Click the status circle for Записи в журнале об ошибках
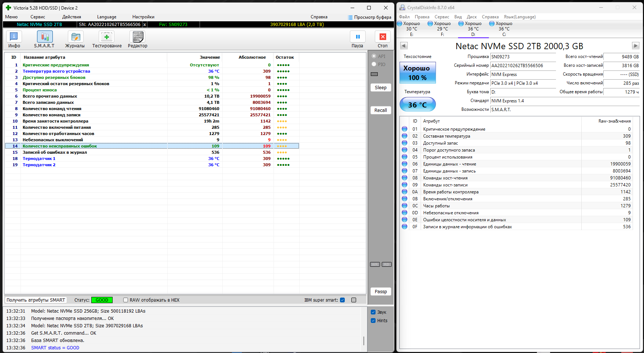This screenshot has height=353, width=644. (405, 227)
